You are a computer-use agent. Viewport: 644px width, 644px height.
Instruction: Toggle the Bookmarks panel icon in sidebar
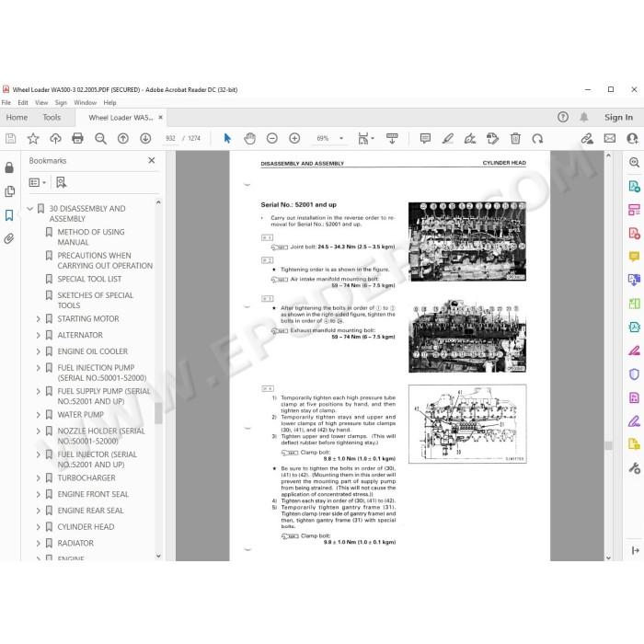pyautogui.click(x=9, y=215)
